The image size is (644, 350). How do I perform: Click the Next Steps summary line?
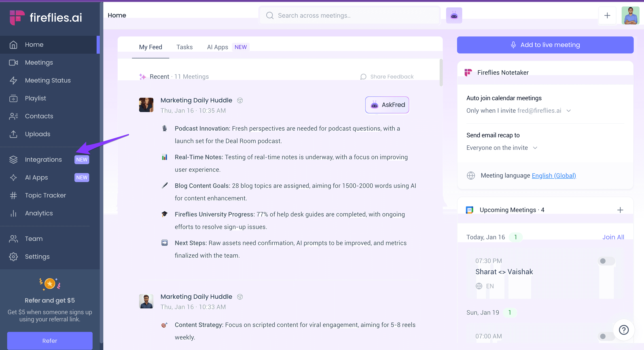[x=290, y=249]
